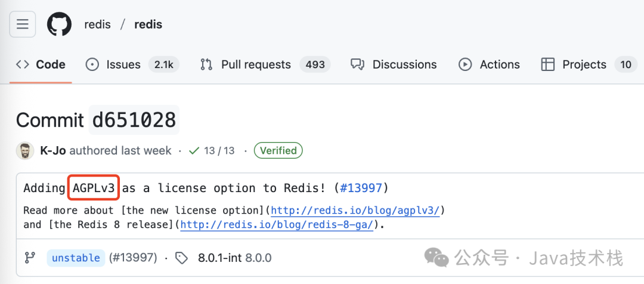The width and height of the screenshot is (644, 284).
Task: Click K-Jo's avatar image
Action: [24, 151]
